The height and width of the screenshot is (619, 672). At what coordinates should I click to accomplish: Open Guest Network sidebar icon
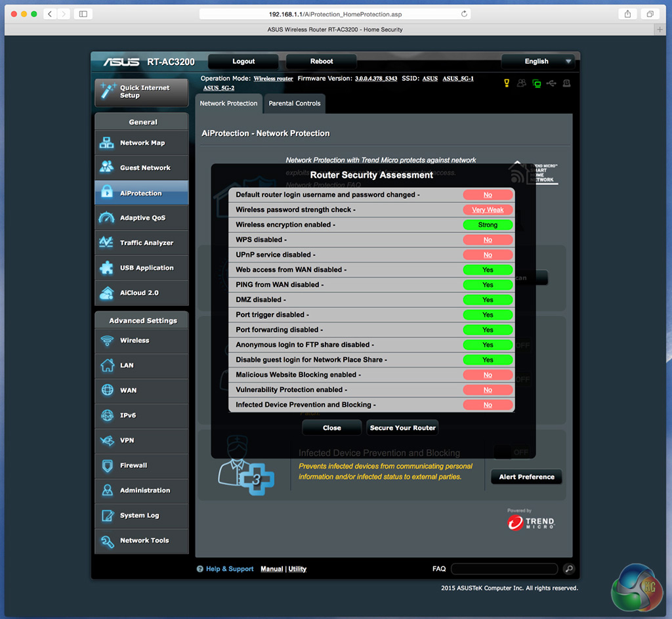tap(107, 167)
